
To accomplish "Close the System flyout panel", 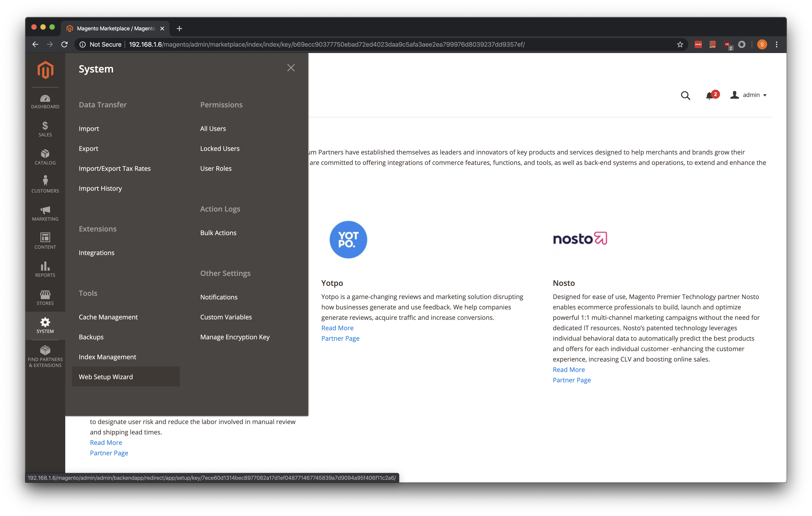I will click(x=291, y=68).
